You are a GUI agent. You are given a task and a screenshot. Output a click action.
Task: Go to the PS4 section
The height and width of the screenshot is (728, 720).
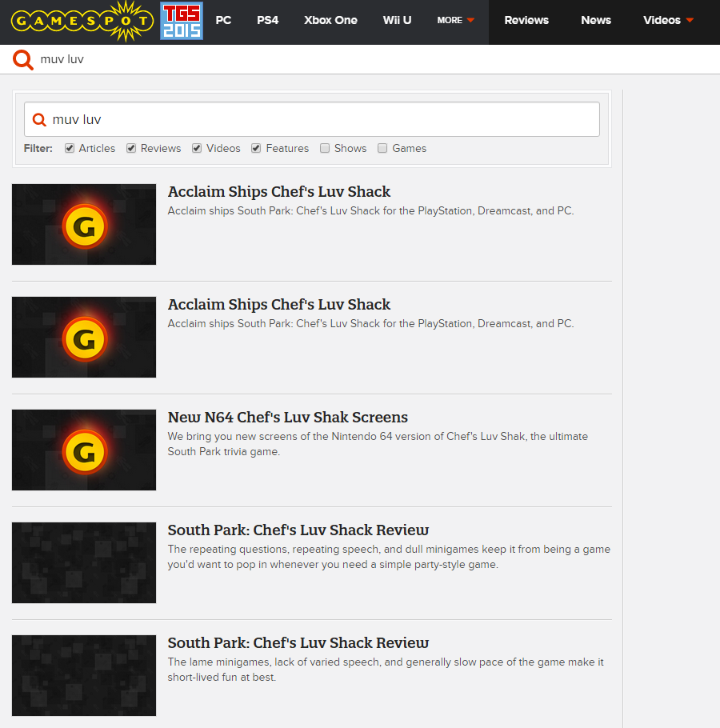pyautogui.click(x=267, y=21)
